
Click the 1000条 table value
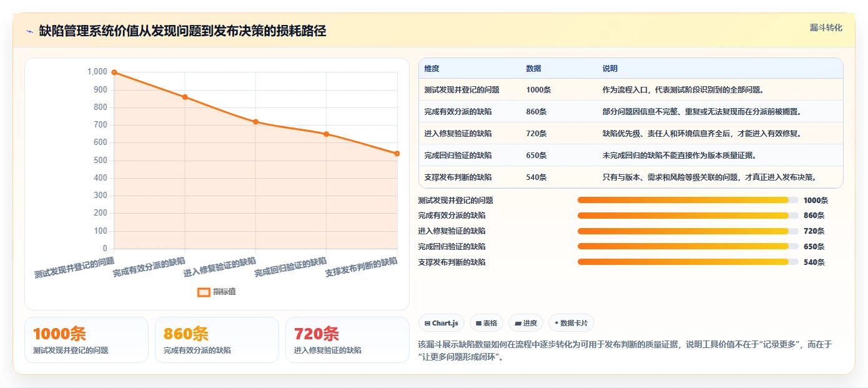coord(539,90)
